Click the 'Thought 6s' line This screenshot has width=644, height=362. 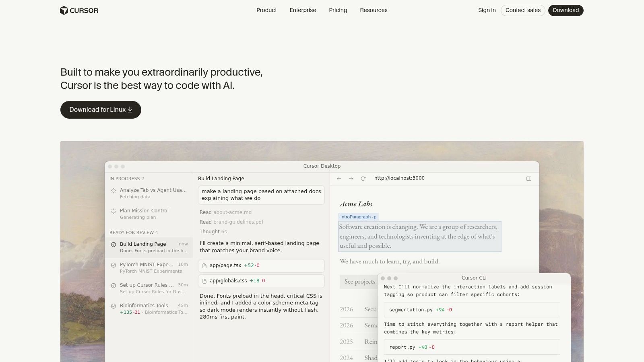point(213,232)
